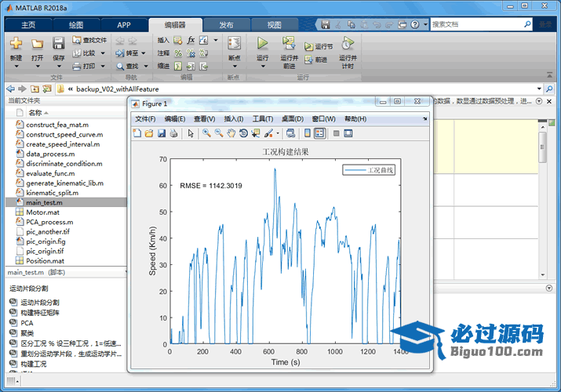Click the Run (运行) green play icon
The image size is (561, 392).
263,43
